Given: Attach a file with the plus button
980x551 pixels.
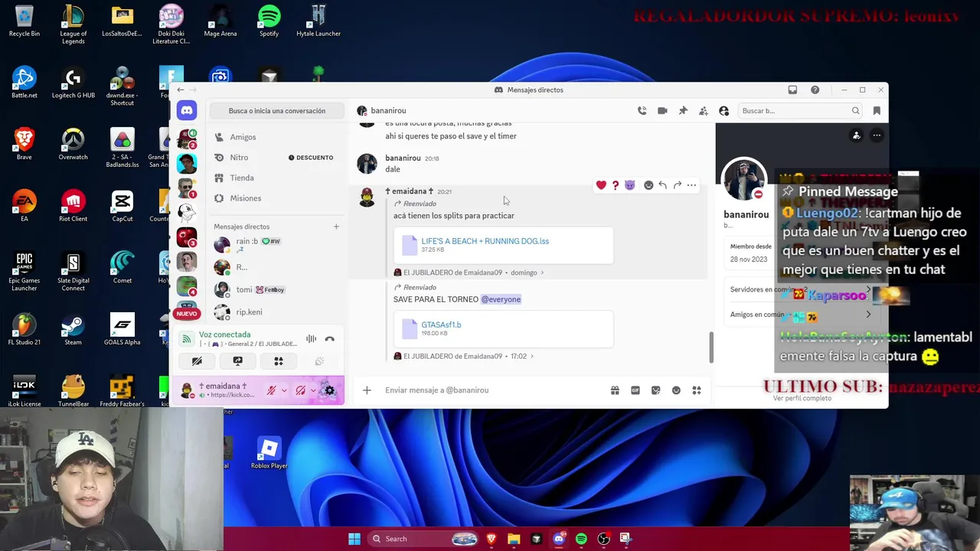Looking at the screenshot, I should (367, 390).
